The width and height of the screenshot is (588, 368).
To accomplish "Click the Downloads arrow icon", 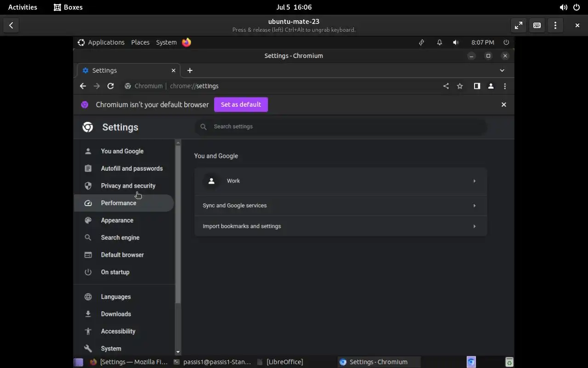I will pyautogui.click(x=88, y=314).
